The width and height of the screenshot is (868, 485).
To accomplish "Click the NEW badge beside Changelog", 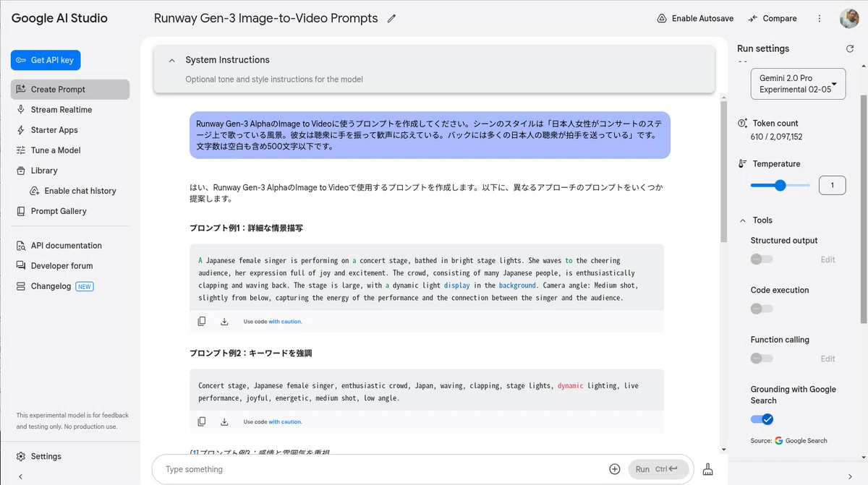I will (85, 286).
